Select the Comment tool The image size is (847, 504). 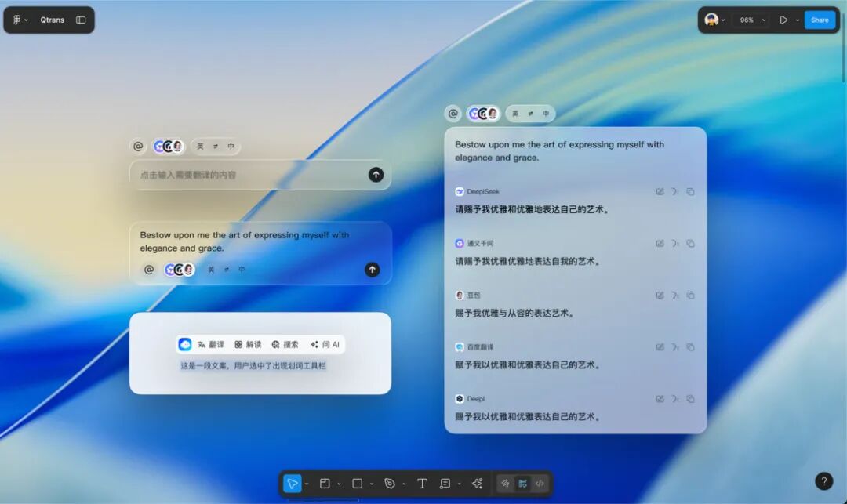445,484
